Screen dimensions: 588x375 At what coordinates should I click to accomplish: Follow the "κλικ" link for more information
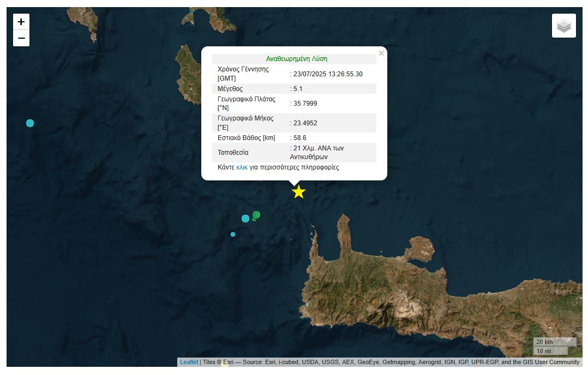click(242, 167)
